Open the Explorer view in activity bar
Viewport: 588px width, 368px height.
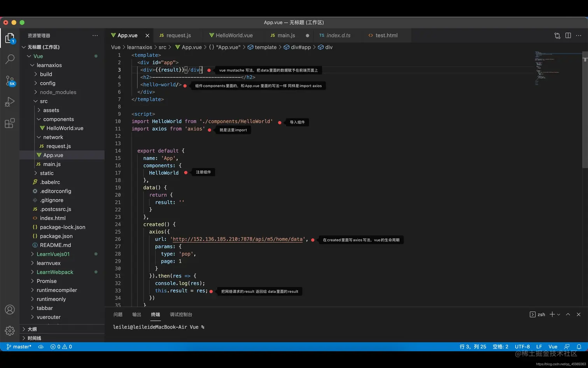(10, 38)
